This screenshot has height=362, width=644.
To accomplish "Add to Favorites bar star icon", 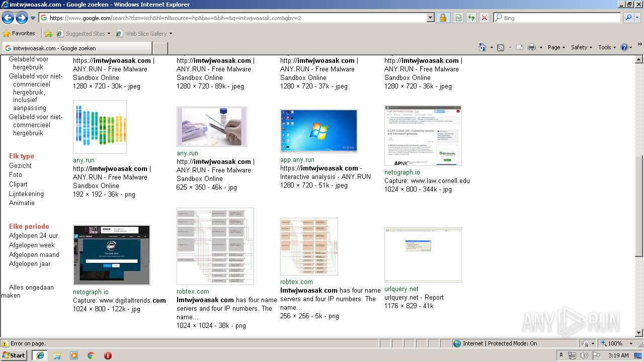I will tap(48, 34).
